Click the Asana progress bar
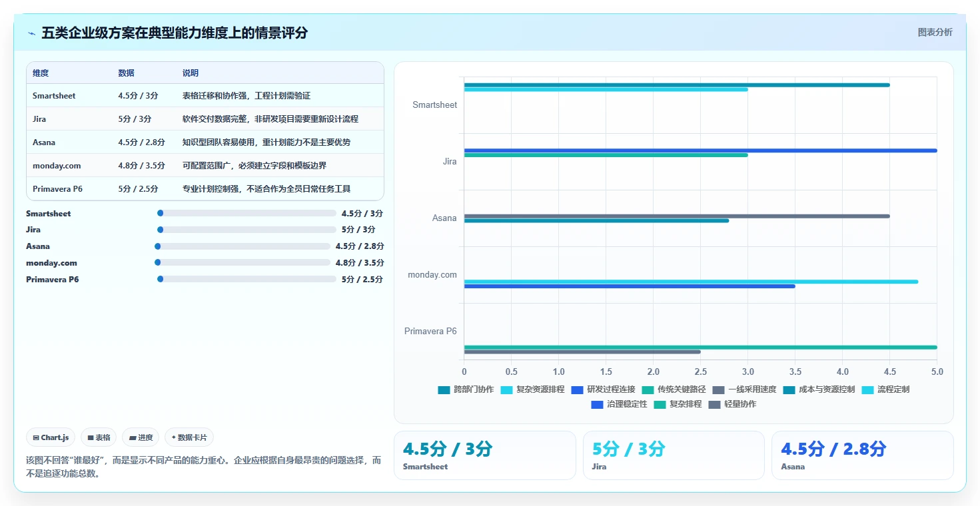980x506 pixels. pos(243,246)
